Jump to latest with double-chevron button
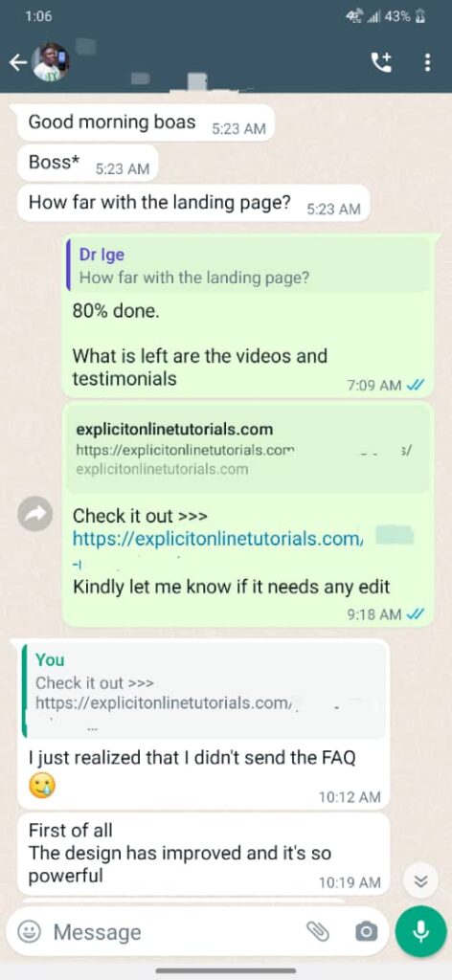 click(422, 881)
